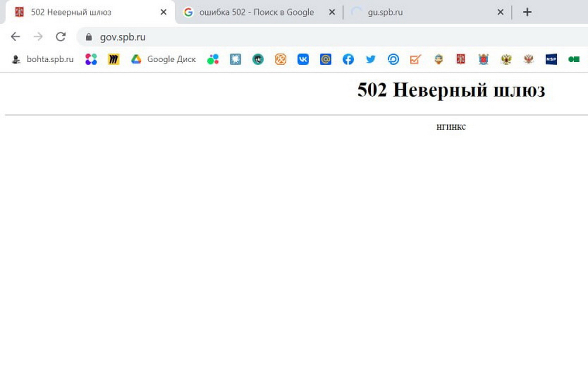588x392 pixels.
Task: Reload the gov.spb.ru page
Action: click(x=61, y=37)
